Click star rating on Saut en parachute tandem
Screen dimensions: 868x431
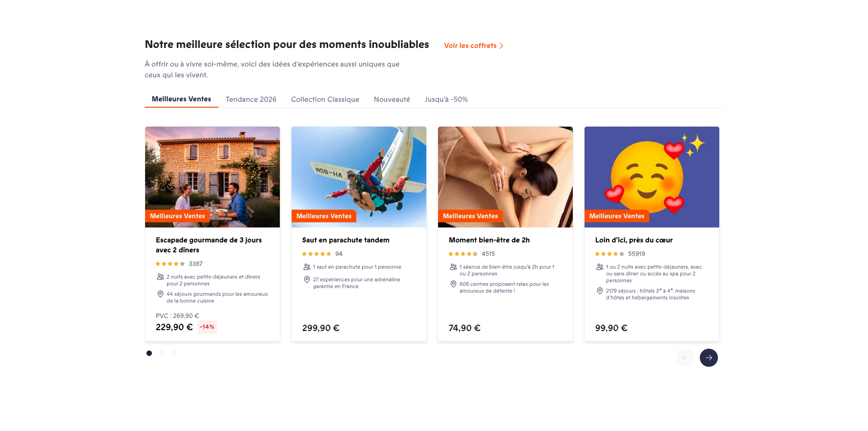316,254
